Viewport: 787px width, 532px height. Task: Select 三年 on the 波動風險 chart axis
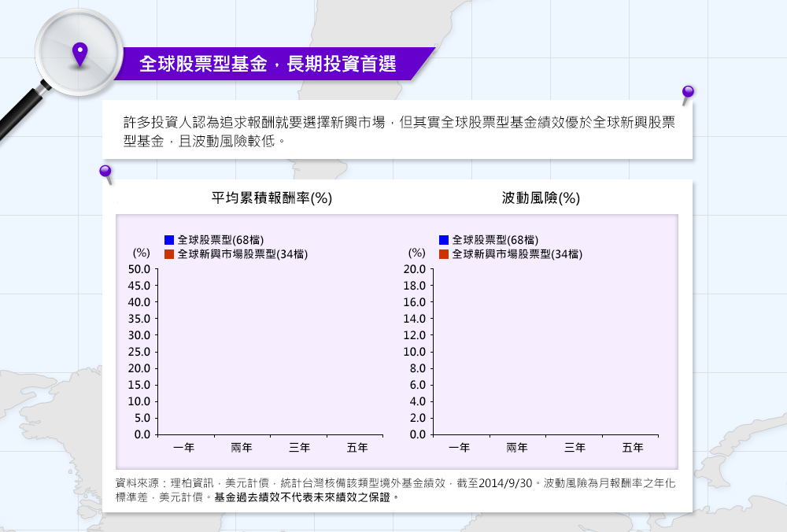[575, 448]
